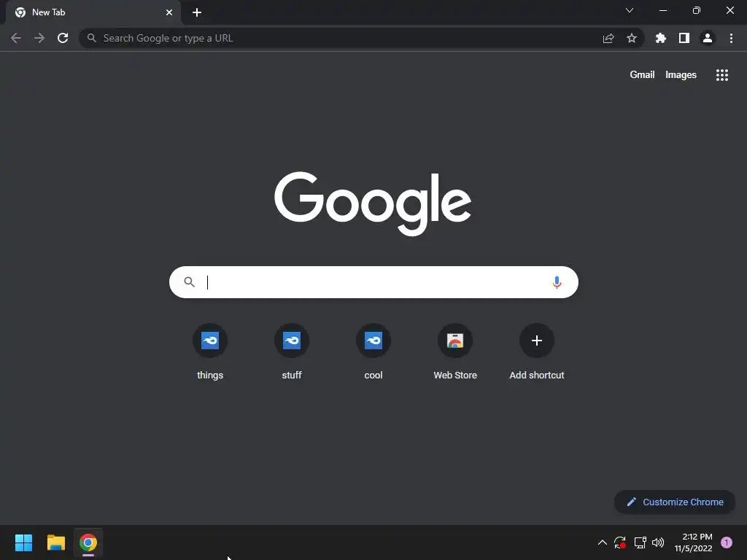
Task: Open a new tab with plus button
Action: pyautogui.click(x=197, y=12)
